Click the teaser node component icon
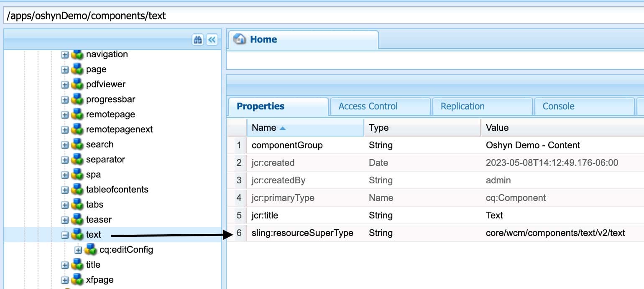Image resolution: width=644 pixels, height=289 pixels. (x=77, y=220)
